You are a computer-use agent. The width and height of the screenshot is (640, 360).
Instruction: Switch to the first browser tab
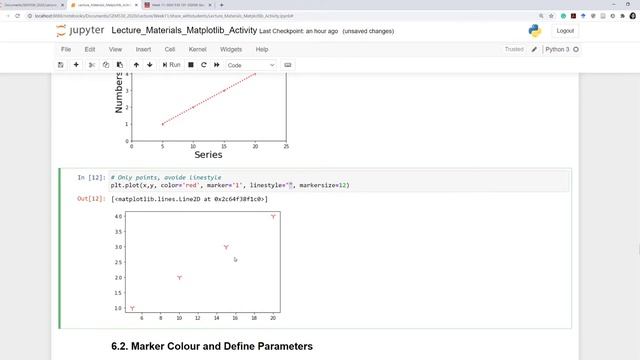tap(33, 5)
